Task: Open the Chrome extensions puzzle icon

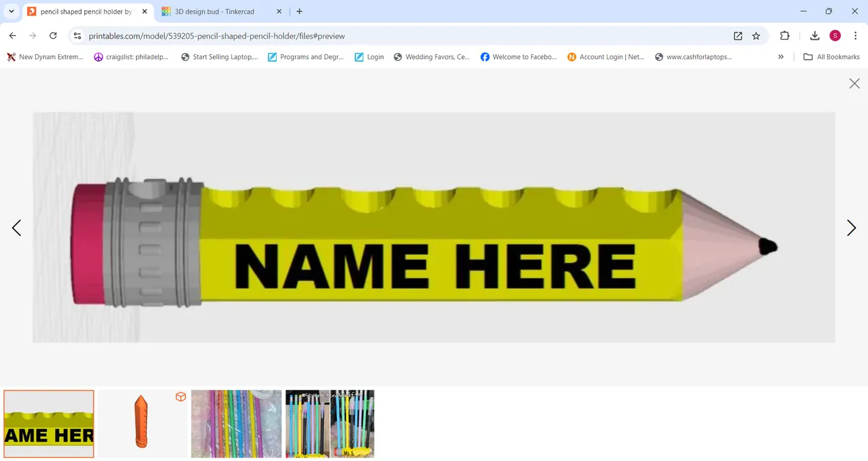Action: [785, 36]
